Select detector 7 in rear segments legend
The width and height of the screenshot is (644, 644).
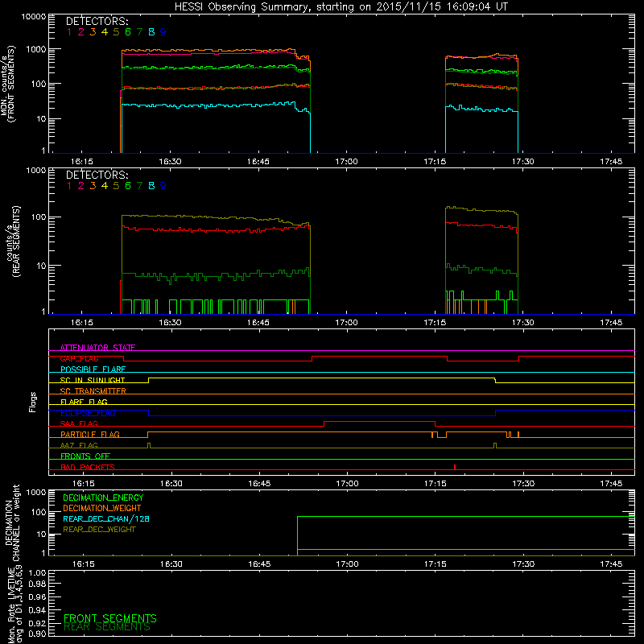click(139, 186)
